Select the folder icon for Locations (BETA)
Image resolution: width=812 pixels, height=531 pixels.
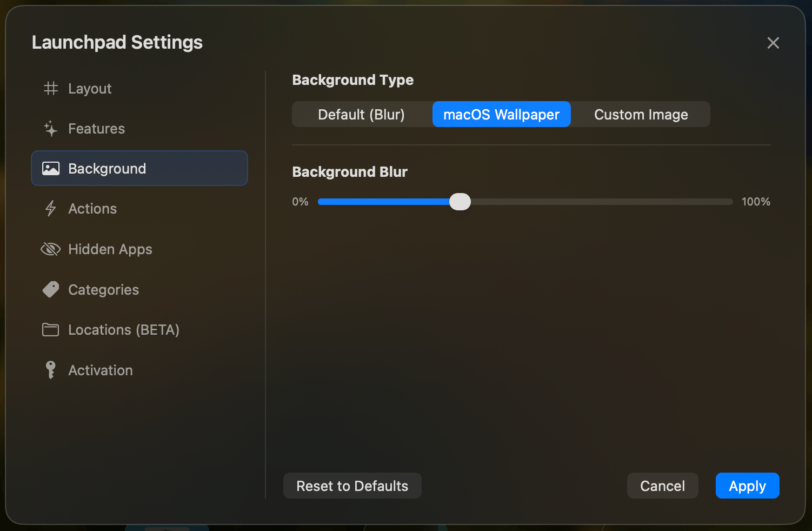click(x=50, y=329)
